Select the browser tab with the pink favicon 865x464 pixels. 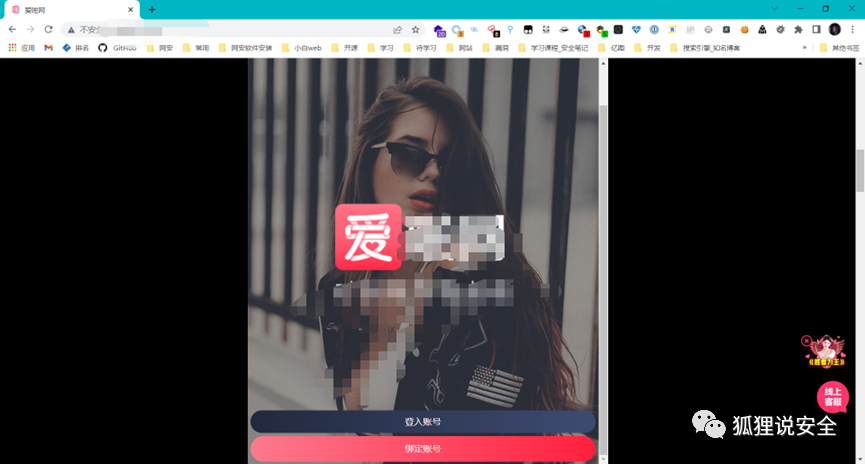click(x=72, y=10)
